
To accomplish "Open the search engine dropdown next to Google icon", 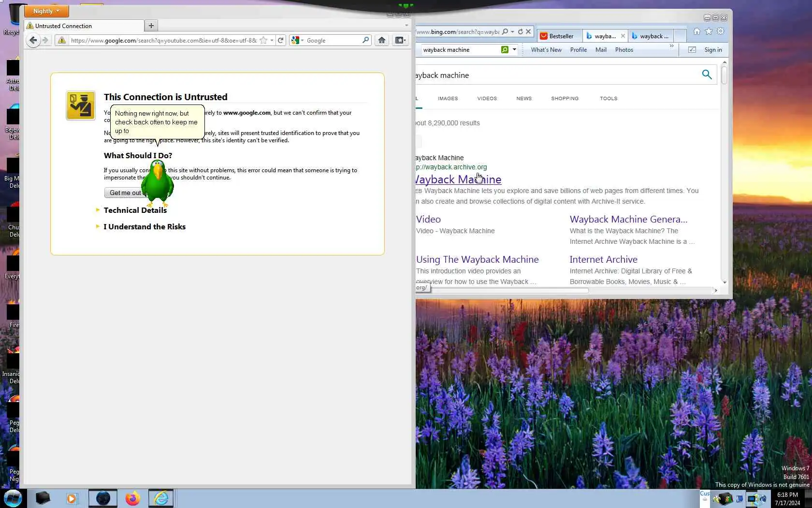I will pos(303,41).
